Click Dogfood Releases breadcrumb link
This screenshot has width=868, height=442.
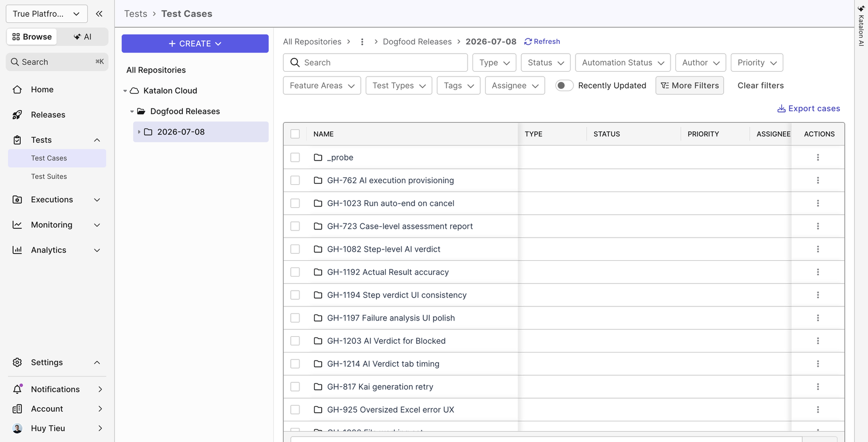point(417,42)
